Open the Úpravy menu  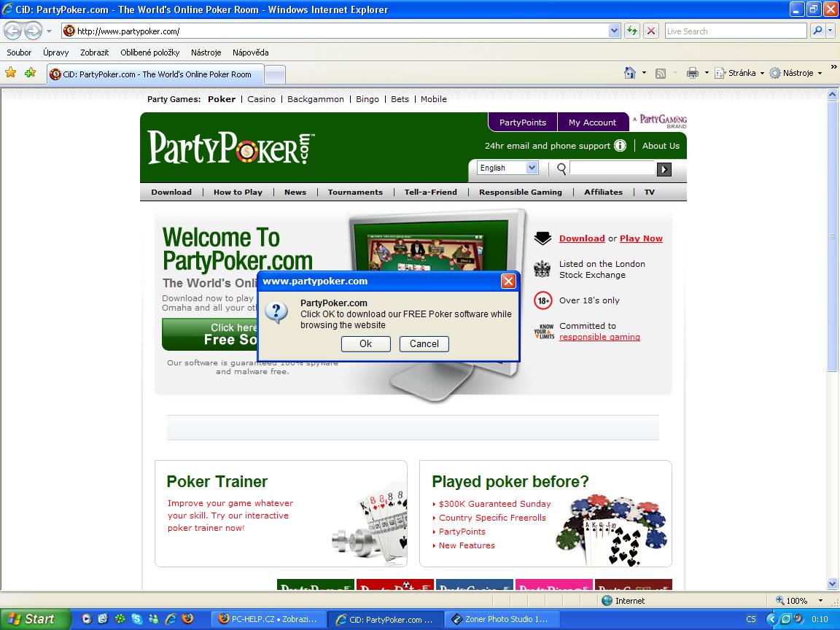point(55,52)
